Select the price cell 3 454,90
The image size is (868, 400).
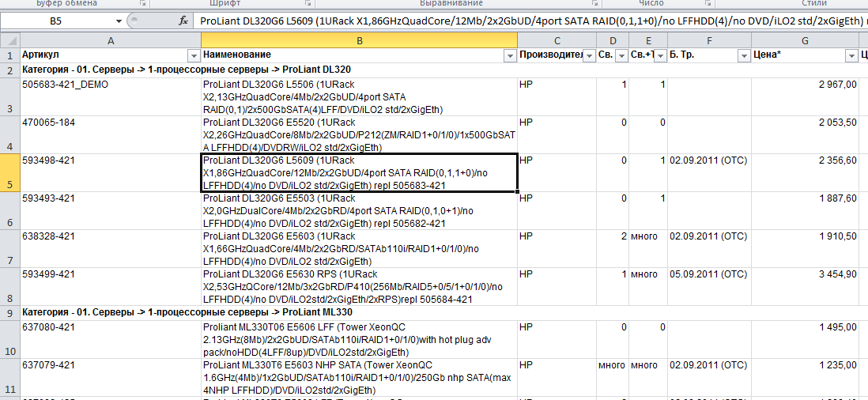point(805,287)
